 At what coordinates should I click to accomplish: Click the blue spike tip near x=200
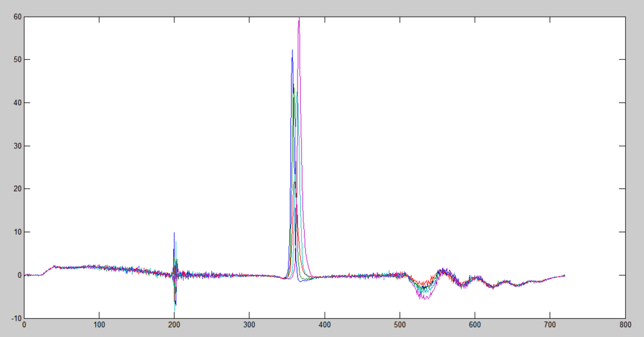click(174, 233)
